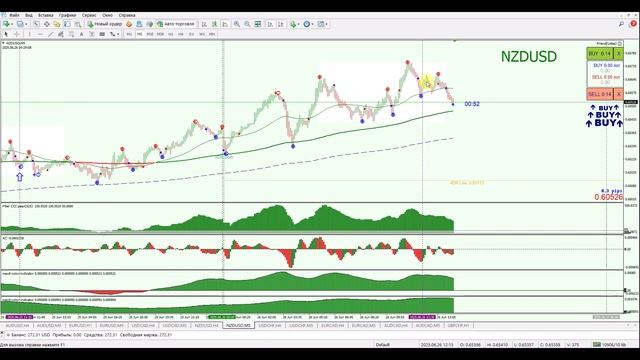Open the search magnifier icon
This screenshot has width=640, height=360.
pyautogui.click(x=621, y=24)
